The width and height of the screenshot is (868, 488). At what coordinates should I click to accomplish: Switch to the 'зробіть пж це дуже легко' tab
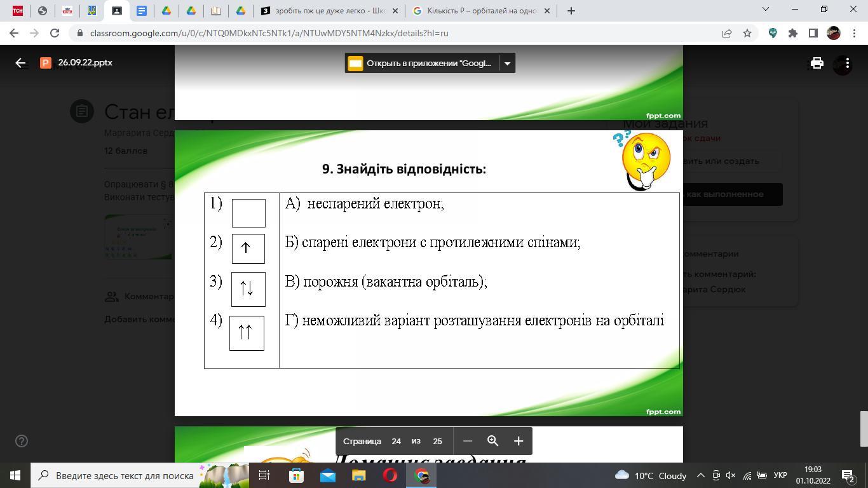click(x=330, y=11)
